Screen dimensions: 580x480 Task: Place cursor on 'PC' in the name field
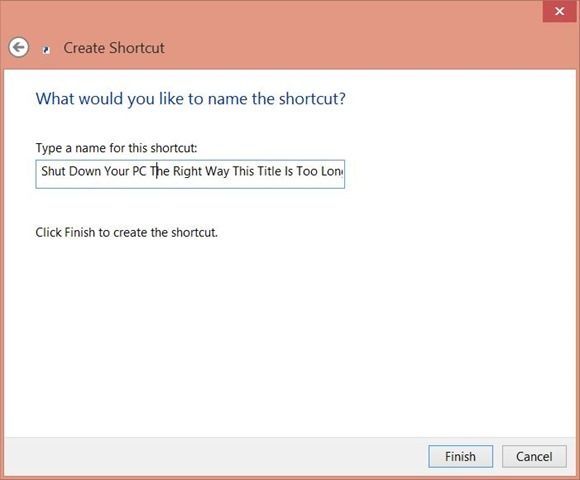point(139,171)
